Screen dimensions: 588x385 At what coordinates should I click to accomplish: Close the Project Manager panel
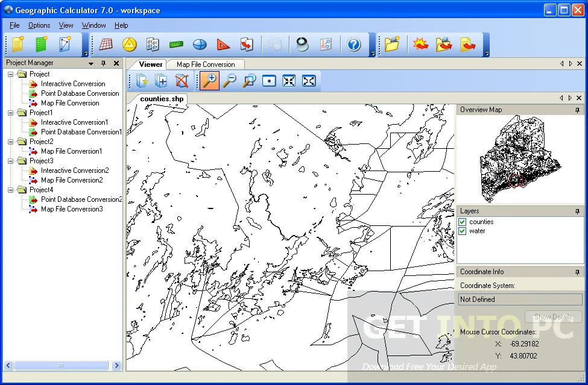click(x=116, y=63)
